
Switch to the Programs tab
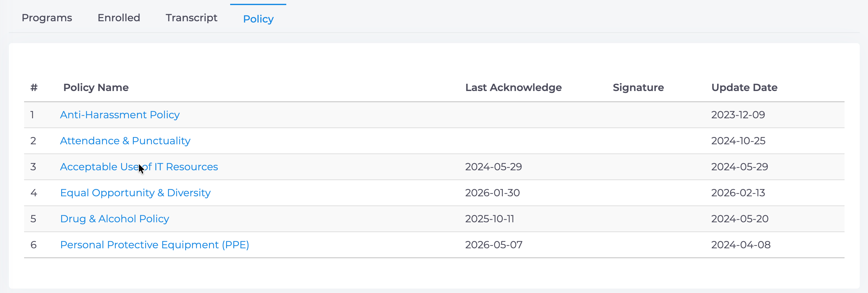coord(47,18)
